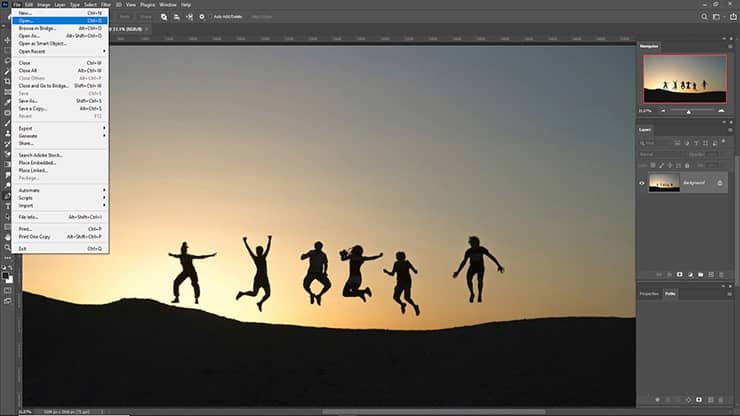This screenshot has width=740, height=416.
Task: Select the Rectangular Marquee tool
Action: 7,51
